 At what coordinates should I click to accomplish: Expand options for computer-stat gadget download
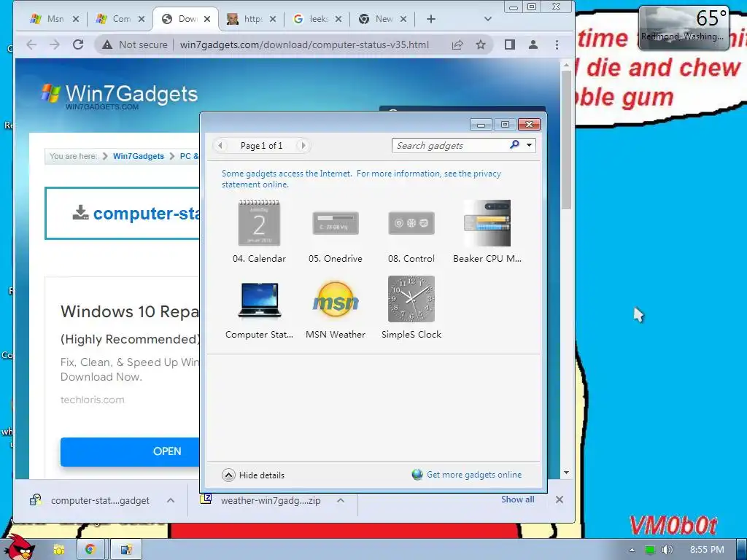pyautogui.click(x=171, y=500)
